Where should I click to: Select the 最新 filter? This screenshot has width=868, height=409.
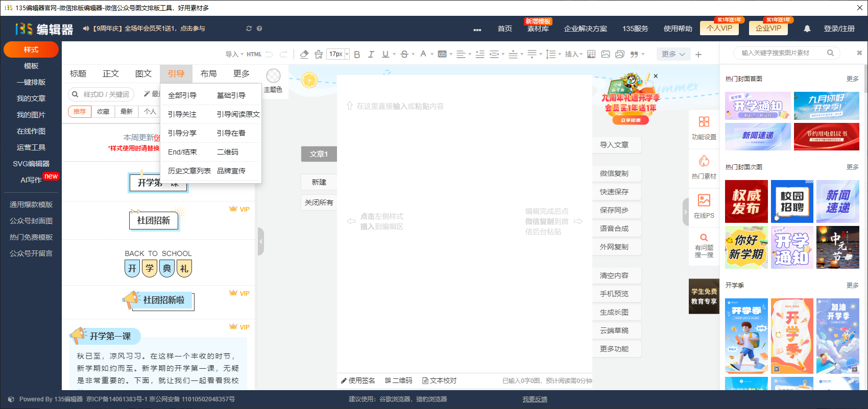coord(127,112)
